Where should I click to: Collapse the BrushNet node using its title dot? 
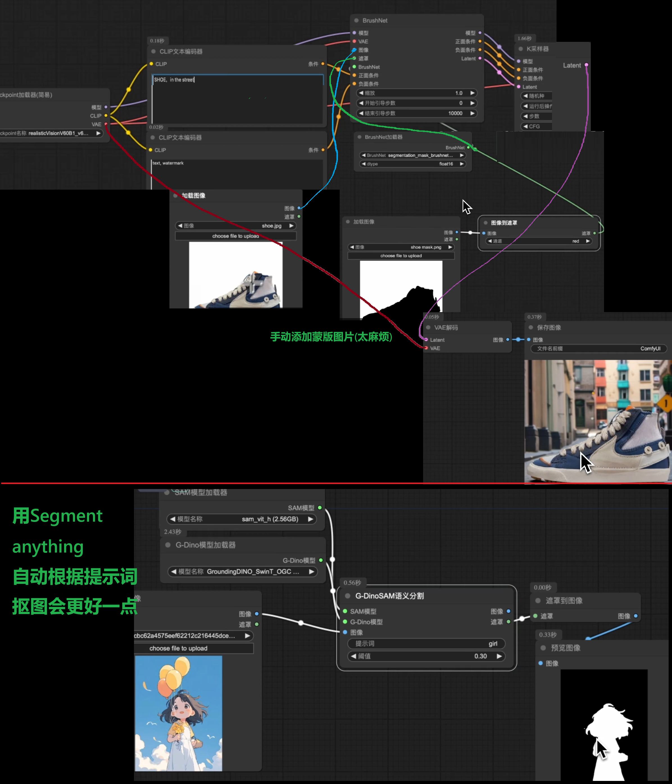356,21
